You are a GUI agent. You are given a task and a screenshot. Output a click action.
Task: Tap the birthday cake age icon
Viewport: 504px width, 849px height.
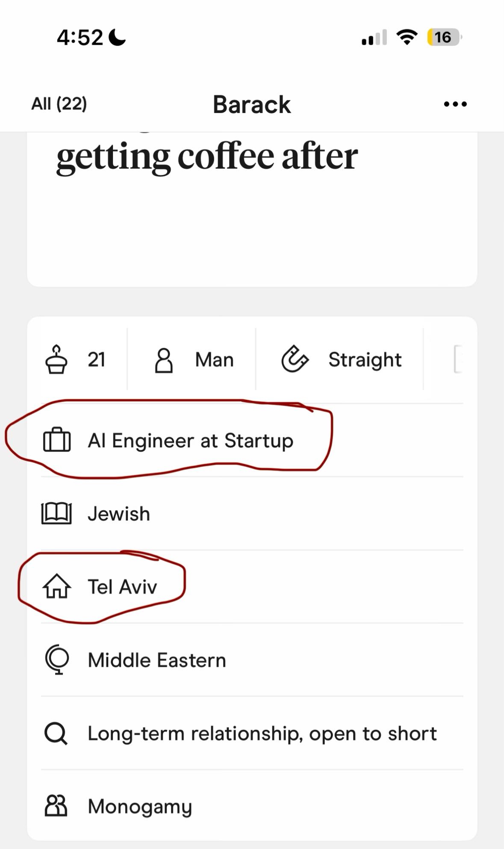(x=56, y=359)
